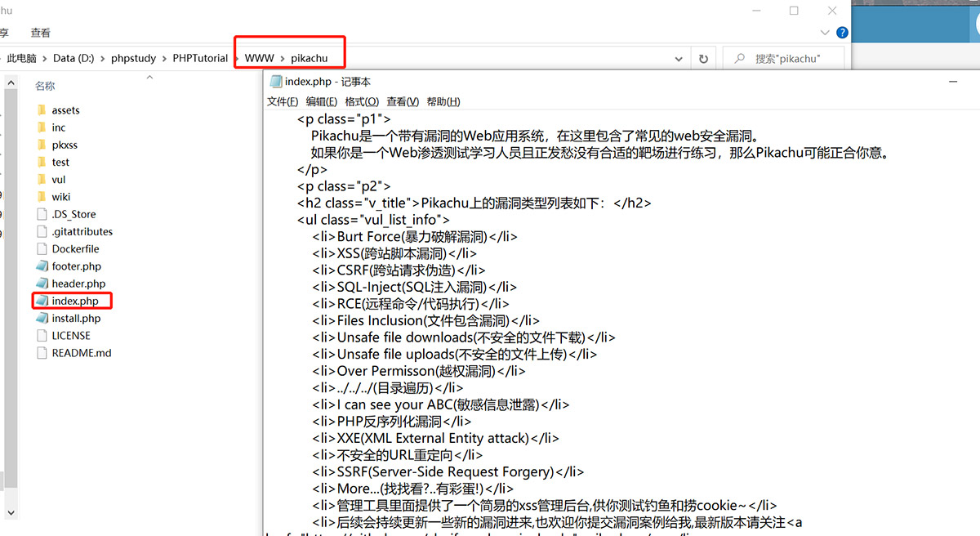
Task: Select the README.md file icon
Action: coord(42,353)
